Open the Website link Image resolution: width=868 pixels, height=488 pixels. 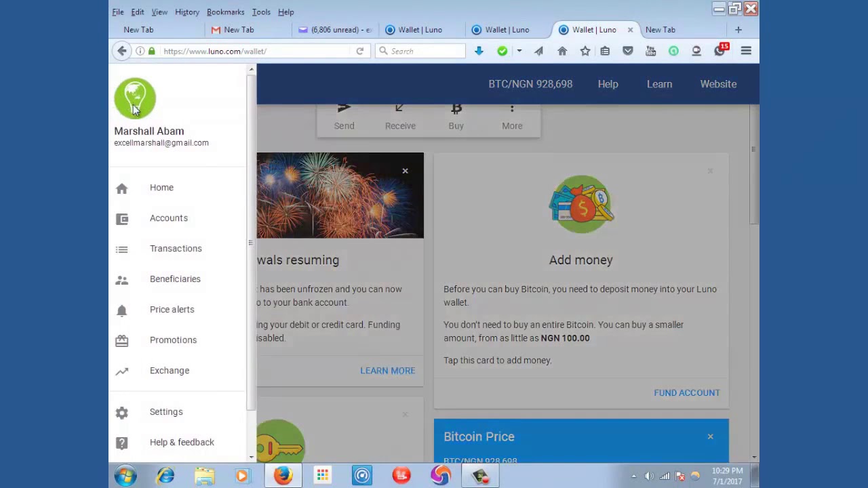click(718, 84)
